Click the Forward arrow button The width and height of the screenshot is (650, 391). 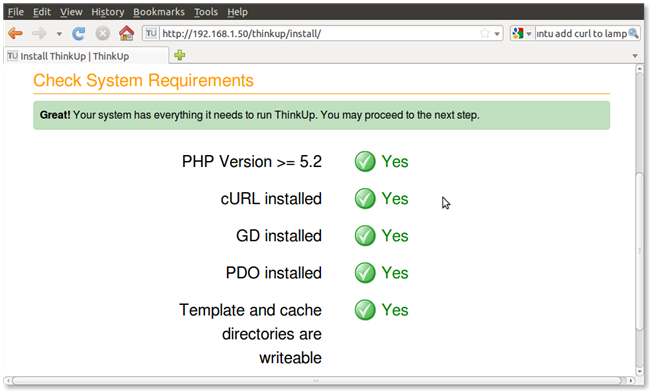(39, 33)
